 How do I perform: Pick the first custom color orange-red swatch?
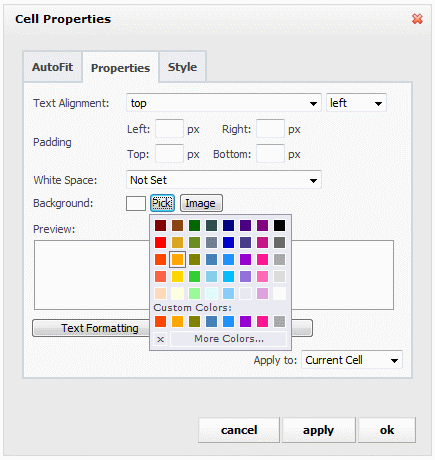click(160, 321)
